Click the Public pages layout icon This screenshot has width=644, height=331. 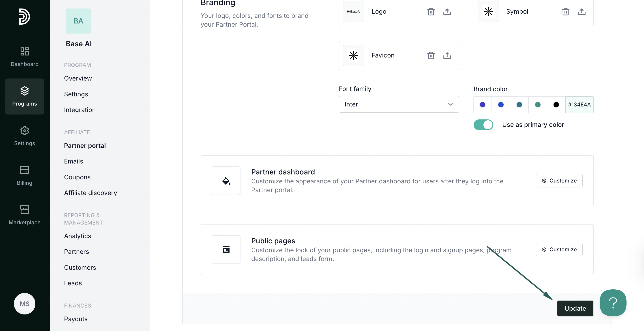[x=226, y=250]
